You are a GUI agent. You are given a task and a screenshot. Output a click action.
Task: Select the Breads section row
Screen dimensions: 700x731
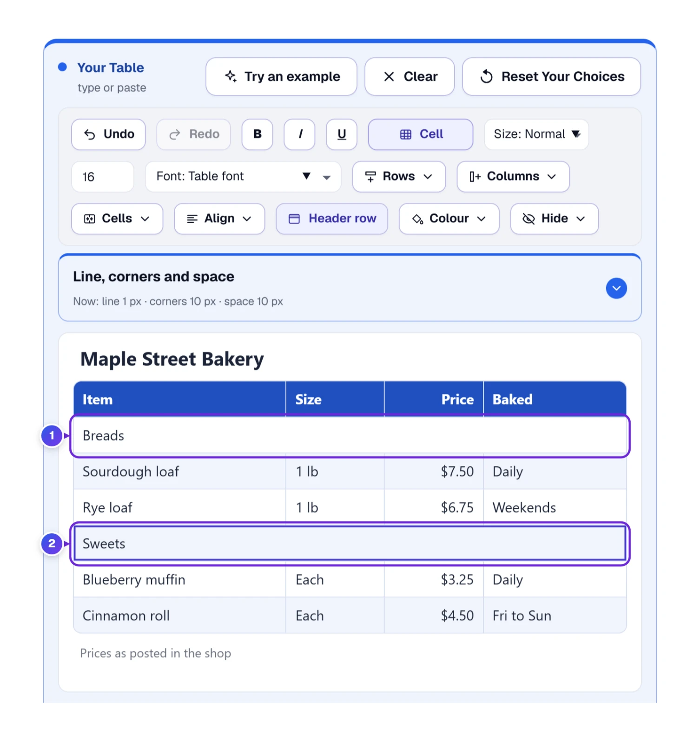point(350,436)
